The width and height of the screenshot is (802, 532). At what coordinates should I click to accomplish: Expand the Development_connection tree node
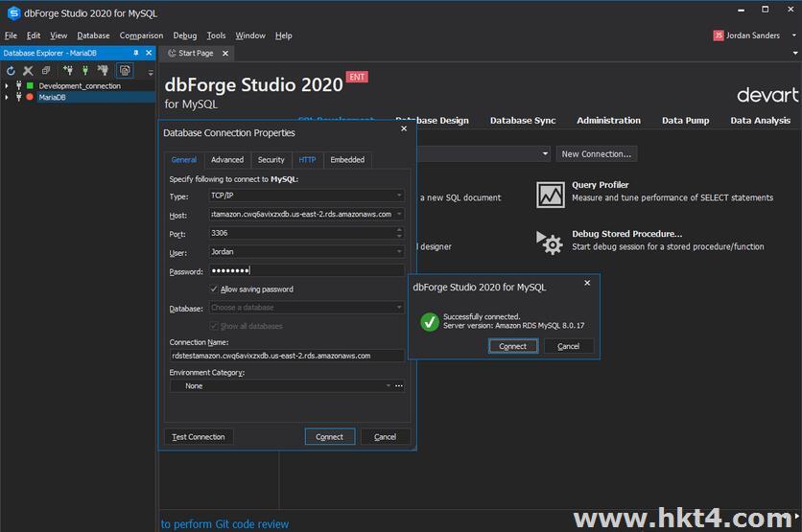[x=7, y=86]
